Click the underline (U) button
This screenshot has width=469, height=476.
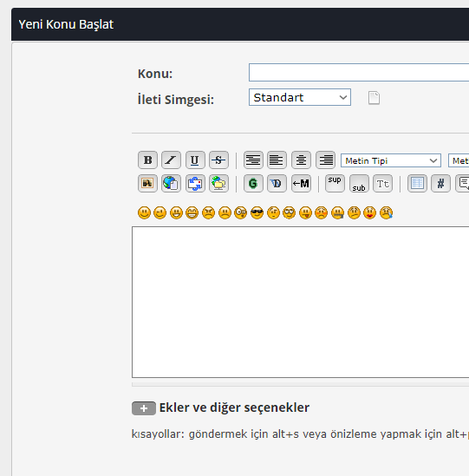click(195, 160)
